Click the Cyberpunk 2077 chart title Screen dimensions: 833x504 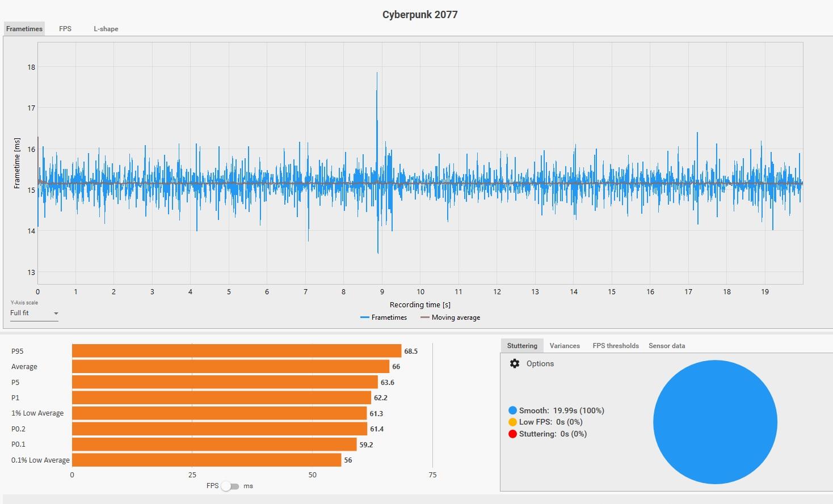tap(420, 15)
